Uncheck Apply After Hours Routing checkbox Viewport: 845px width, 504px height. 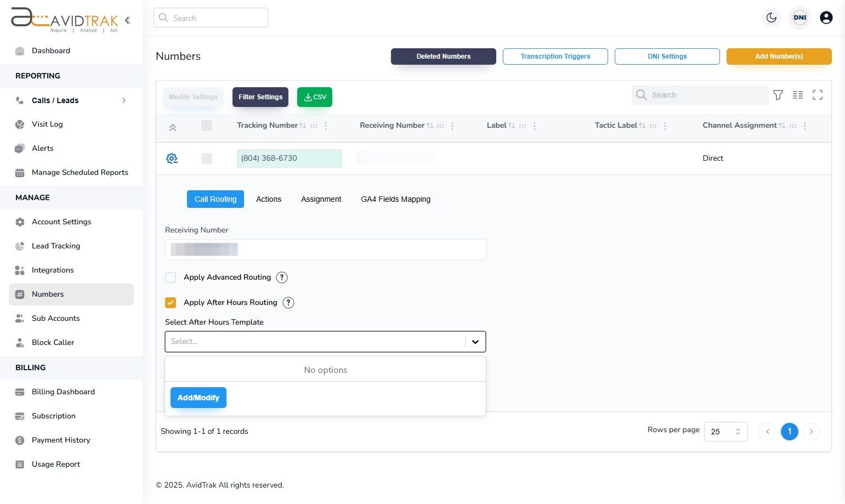click(x=171, y=303)
